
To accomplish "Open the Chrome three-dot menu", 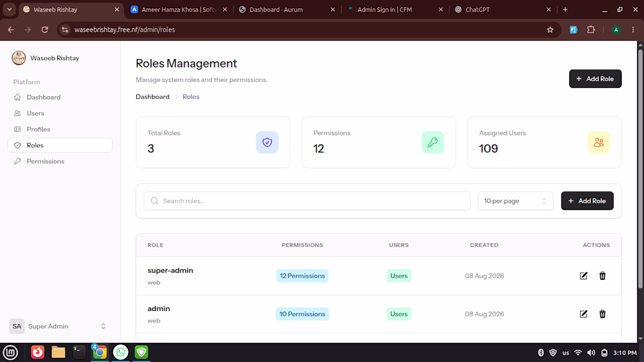I will click(x=633, y=30).
